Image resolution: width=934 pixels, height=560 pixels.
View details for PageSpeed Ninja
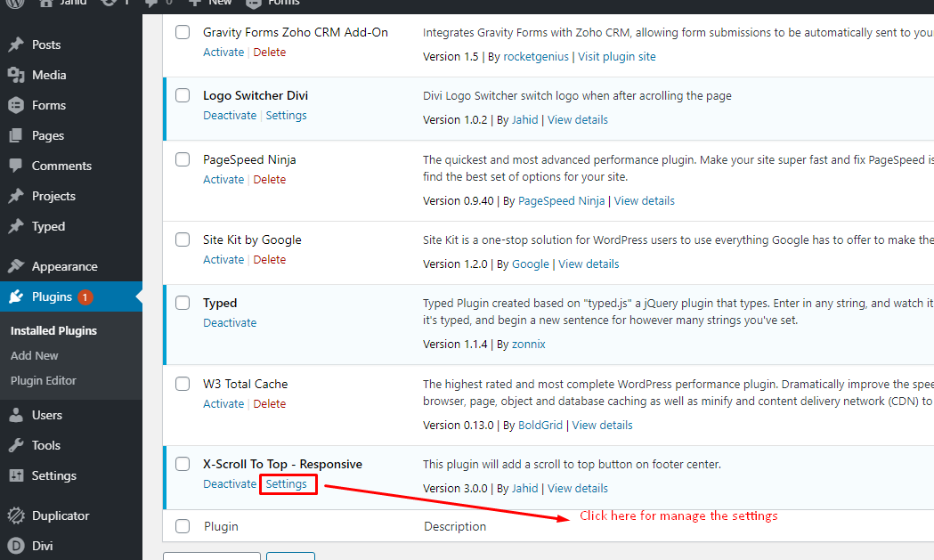tap(645, 201)
